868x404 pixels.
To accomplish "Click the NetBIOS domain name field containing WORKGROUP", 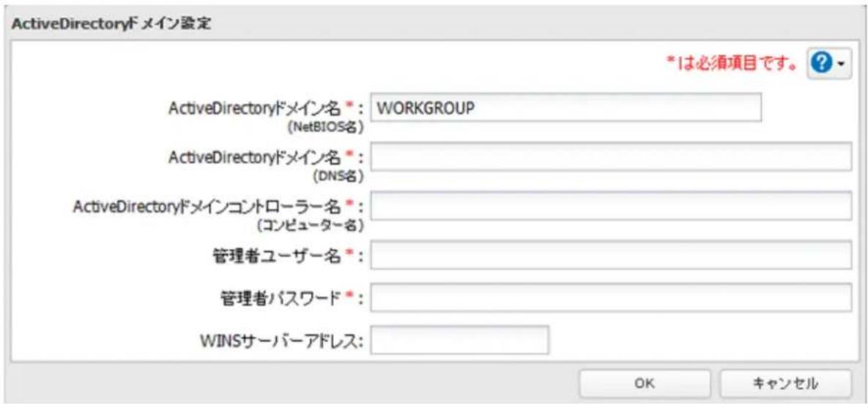I will coord(566,108).
